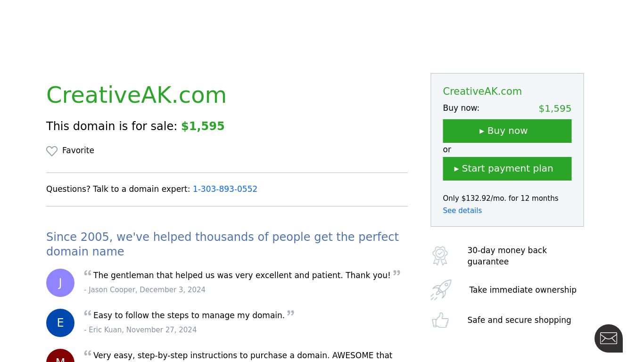The height and width of the screenshot is (362, 644).
Task: Click the CreativeAK.com main heading
Action: (136, 95)
